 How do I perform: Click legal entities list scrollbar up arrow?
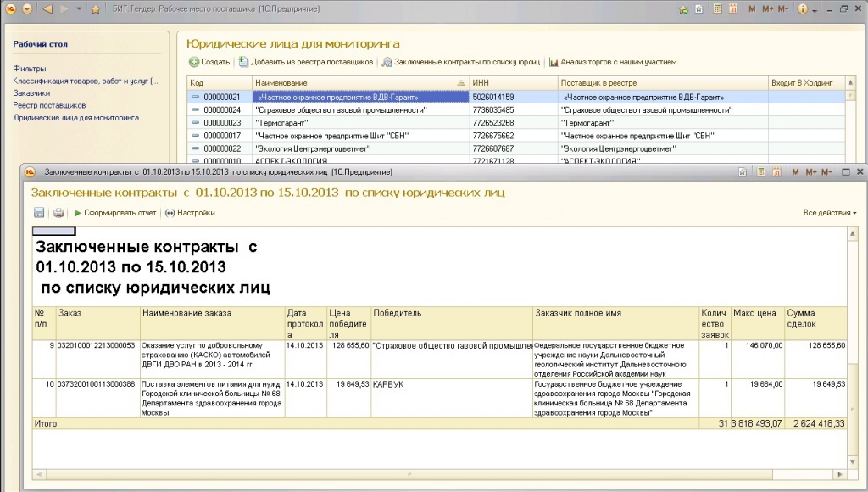pos(851,83)
